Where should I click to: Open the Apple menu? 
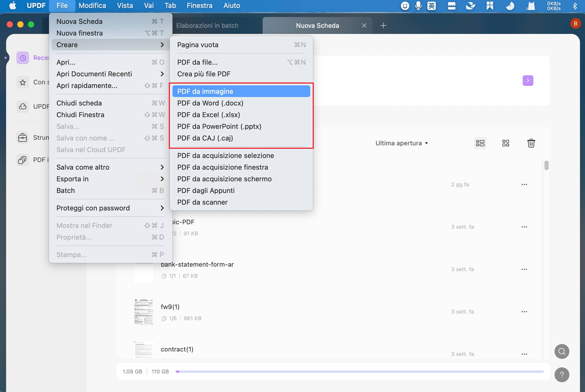click(12, 6)
